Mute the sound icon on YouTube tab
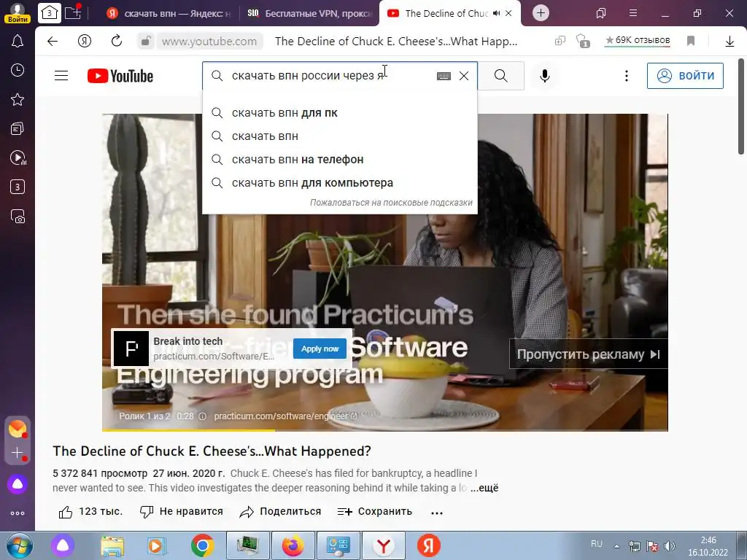747x560 pixels. pos(497,13)
